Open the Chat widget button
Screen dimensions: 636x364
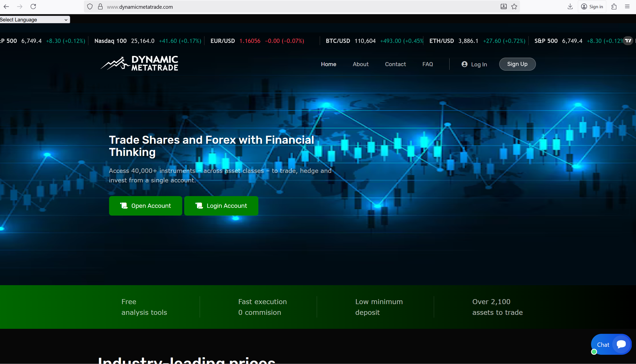pyautogui.click(x=611, y=344)
